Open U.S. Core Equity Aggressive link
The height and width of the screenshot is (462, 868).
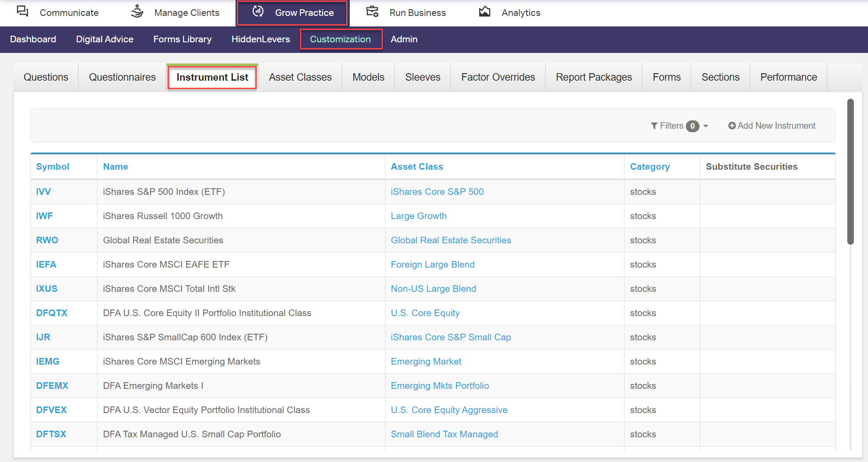449,410
